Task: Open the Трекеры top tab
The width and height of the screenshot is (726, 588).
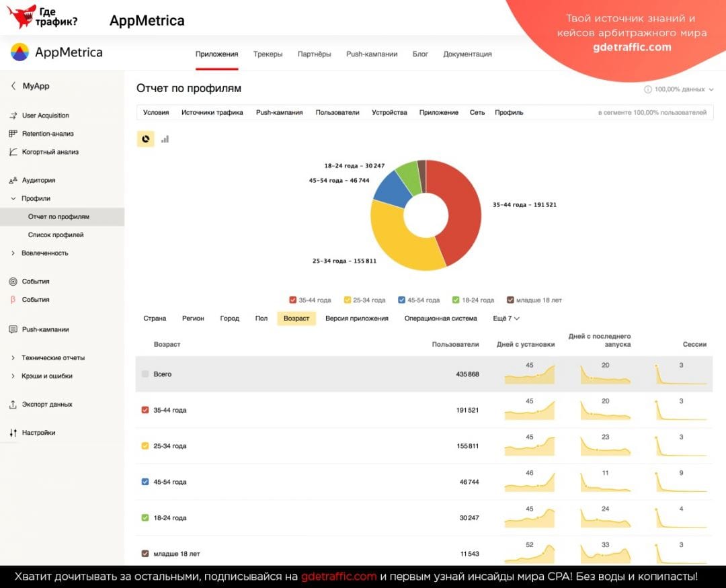Action: [x=268, y=54]
